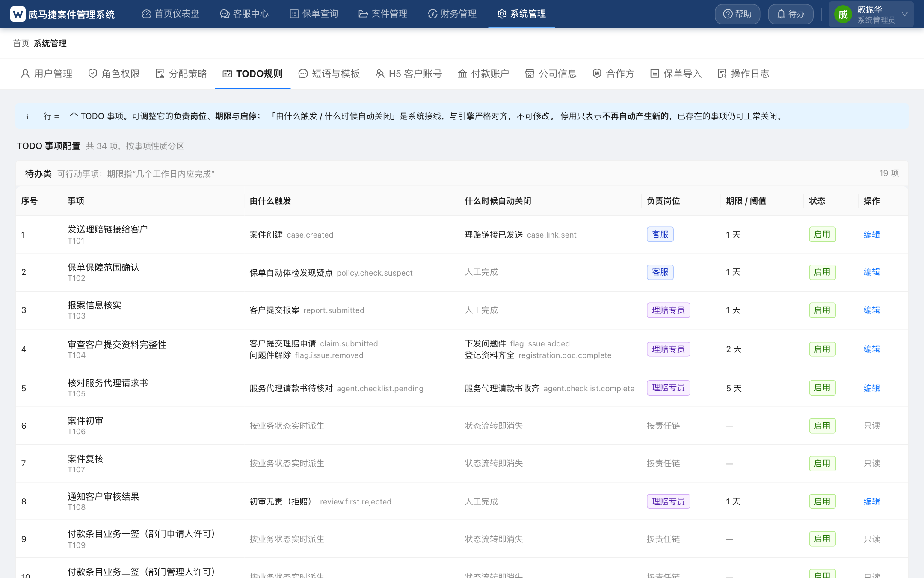Viewport: 924px width, 578px height.
Task: Edit the 报案信息核实 row
Action: [x=871, y=310]
